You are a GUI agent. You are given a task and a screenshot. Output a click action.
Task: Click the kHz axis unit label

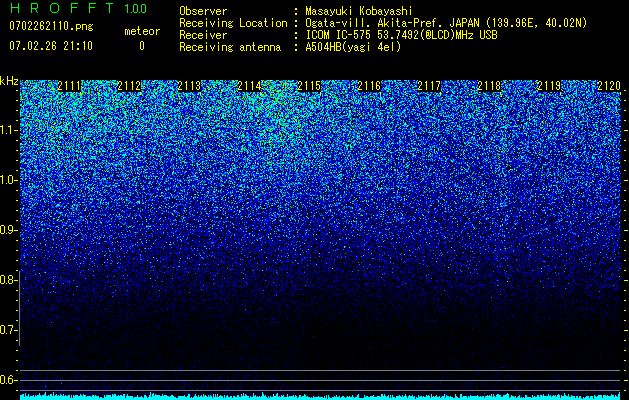click(x=9, y=81)
